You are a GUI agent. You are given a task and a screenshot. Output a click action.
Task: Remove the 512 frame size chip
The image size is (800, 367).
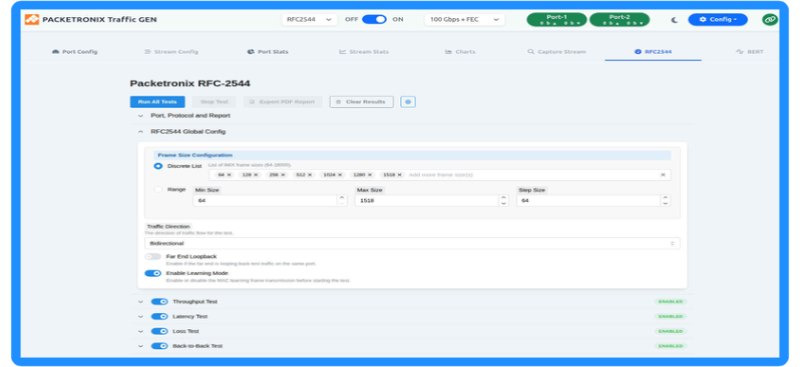coord(310,175)
